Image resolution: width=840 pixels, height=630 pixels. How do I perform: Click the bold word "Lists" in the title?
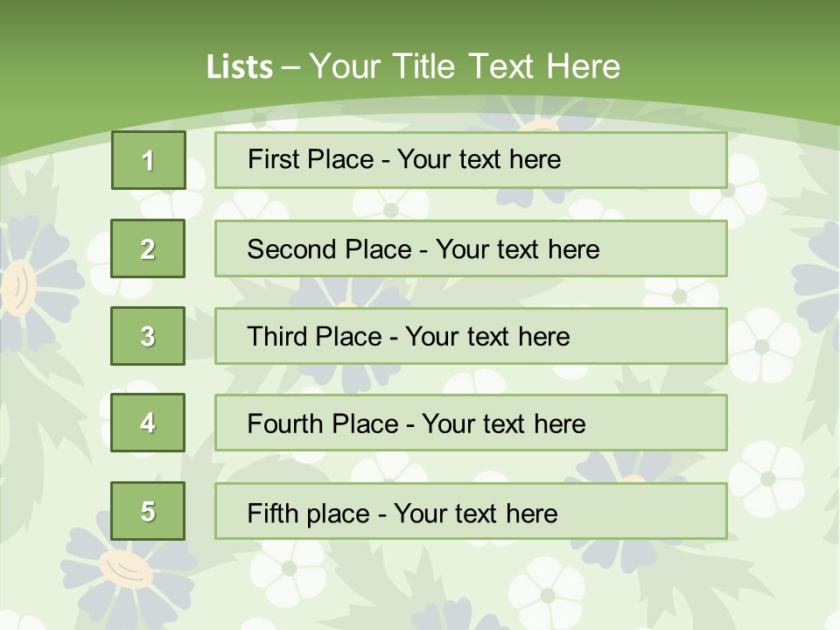(x=239, y=66)
